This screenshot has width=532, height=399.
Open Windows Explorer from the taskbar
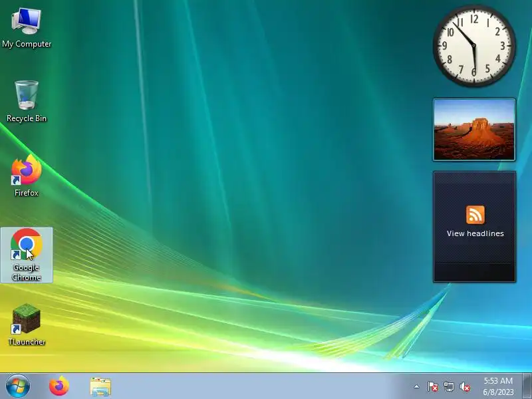100,387
